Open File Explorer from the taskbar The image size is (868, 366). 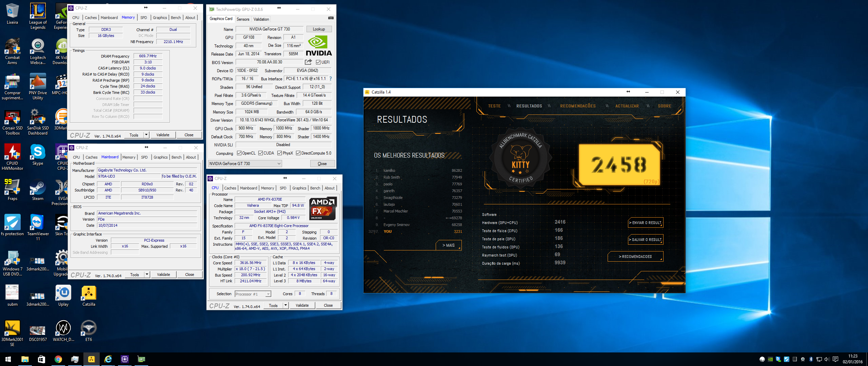pyautogui.click(x=25, y=359)
